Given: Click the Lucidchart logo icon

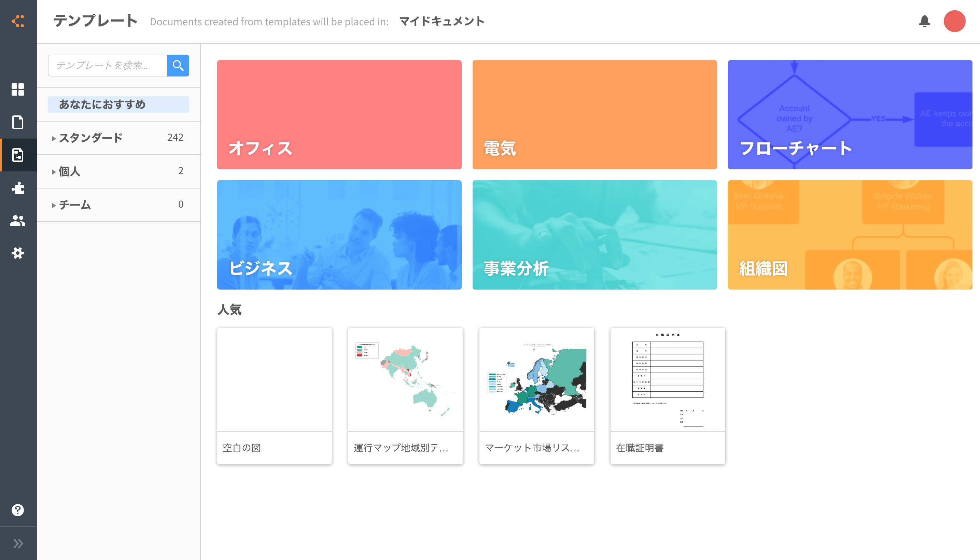Looking at the screenshot, I should pyautogui.click(x=18, y=21).
